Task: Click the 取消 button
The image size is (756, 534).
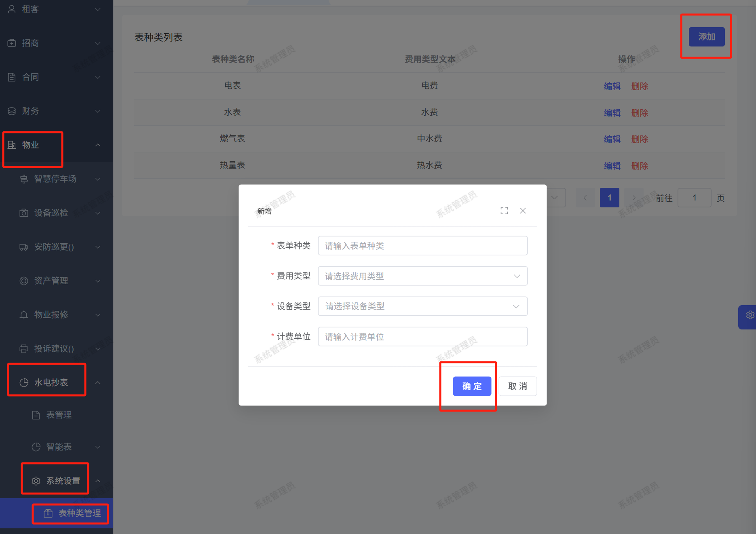Action: 517,386
